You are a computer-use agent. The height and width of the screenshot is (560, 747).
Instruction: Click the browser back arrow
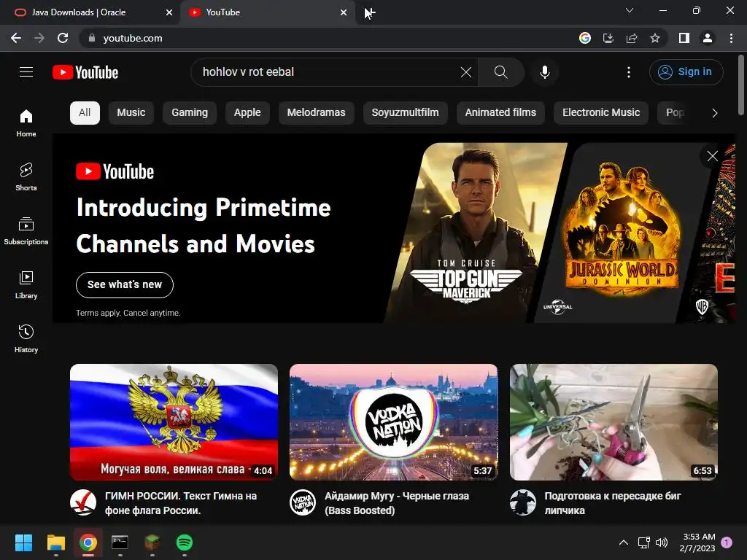[16, 38]
